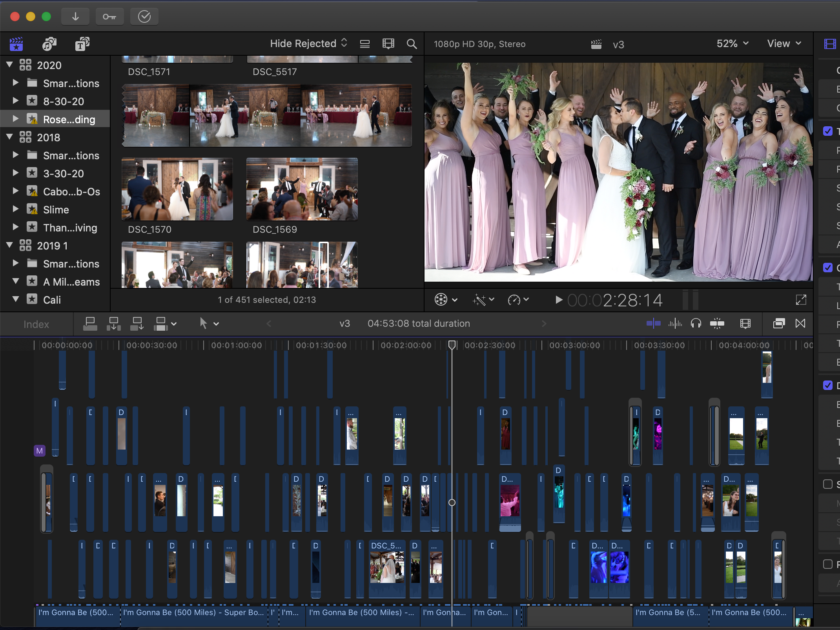Image resolution: width=840 pixels, height=630 pixels.
Task: Click the DSC_1571 clip label
Action: coord(149,72)
